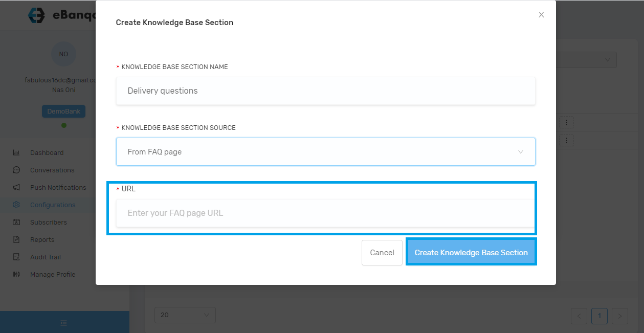Open Audit Trail in the sidebar
Viewport: 644px width, 333px height.
[x=46, y=257]
